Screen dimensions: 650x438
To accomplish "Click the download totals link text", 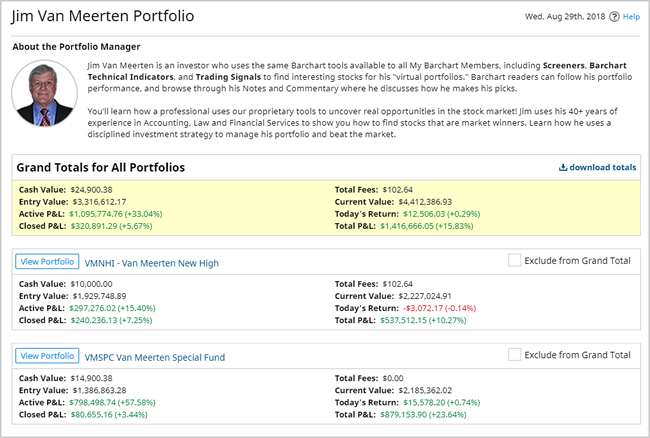I will 603,167.
